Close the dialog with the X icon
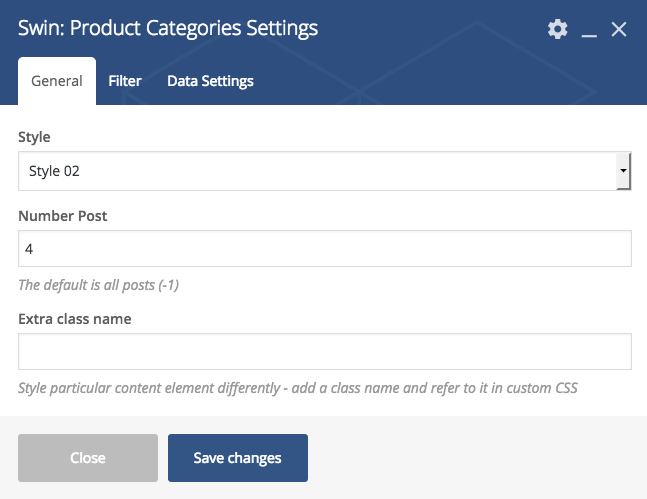This screenshot has width=647, height=499. (619, 29)
